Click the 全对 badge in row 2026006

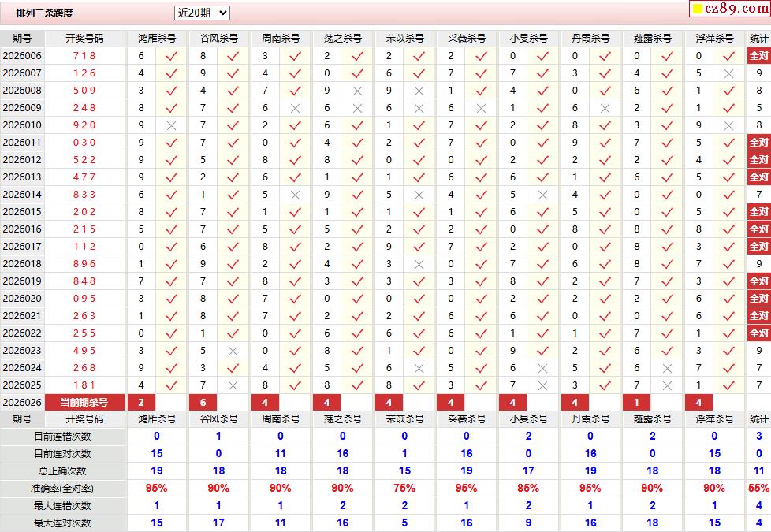pos(758,55)
